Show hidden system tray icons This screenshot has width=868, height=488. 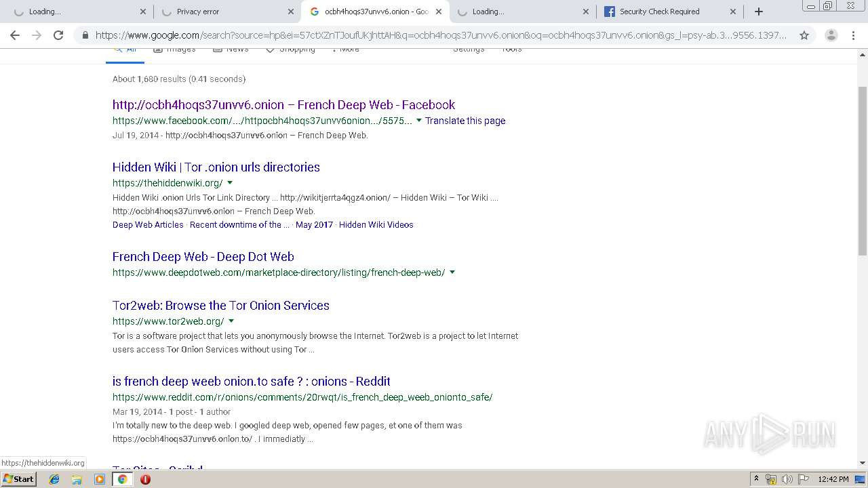tap(757, 479)
